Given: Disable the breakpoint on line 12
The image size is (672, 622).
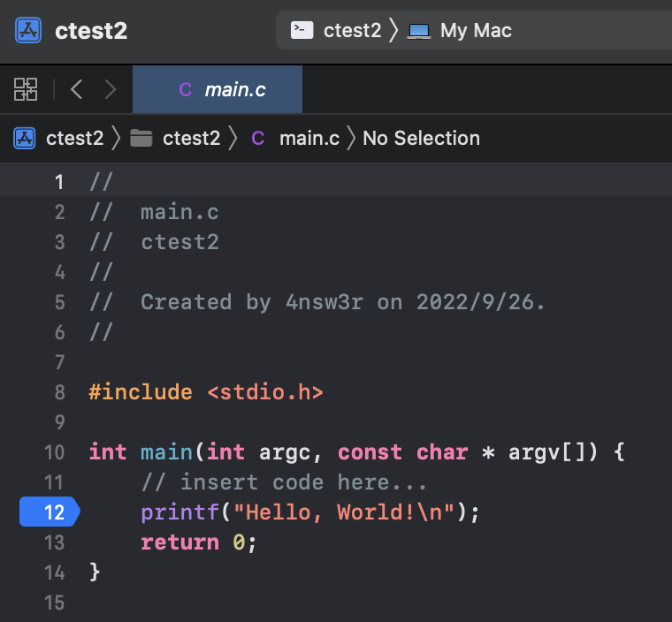Looking at the screenshot, I should pos(50,512).
